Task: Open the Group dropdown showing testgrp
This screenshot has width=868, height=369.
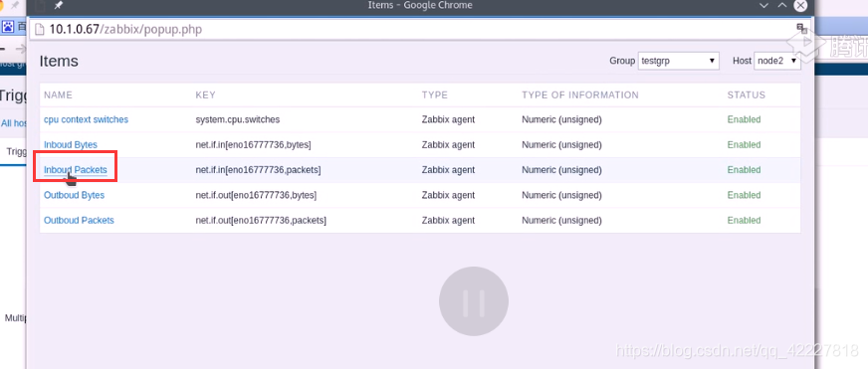Action: pyautogui.click(x=679, y=61)
